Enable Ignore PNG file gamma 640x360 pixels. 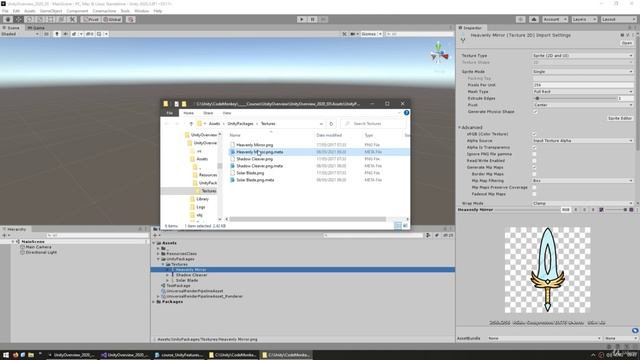point(535,154)
